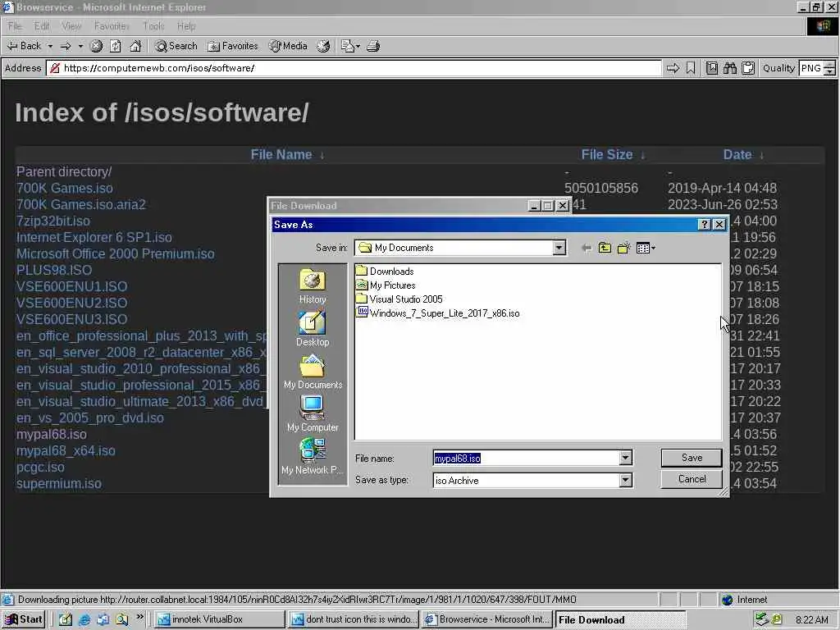This screenshot has height=630, width=840.
Task: Select the My Pictures folder
Action: click(x=386, y=285)
